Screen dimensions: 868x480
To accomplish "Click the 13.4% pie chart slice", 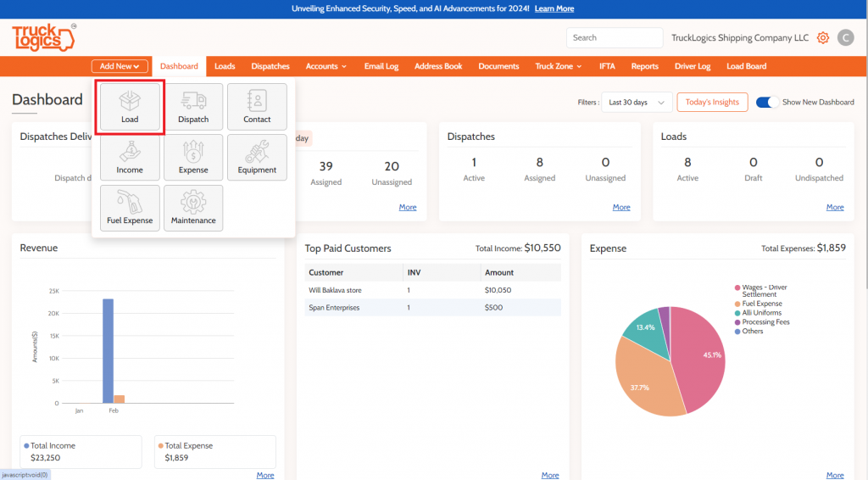I will (x=648, y=332).
